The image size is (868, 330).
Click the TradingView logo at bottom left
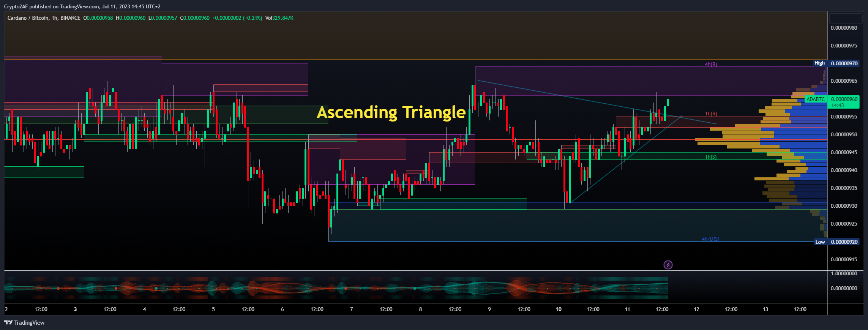[x=24, y=322]
